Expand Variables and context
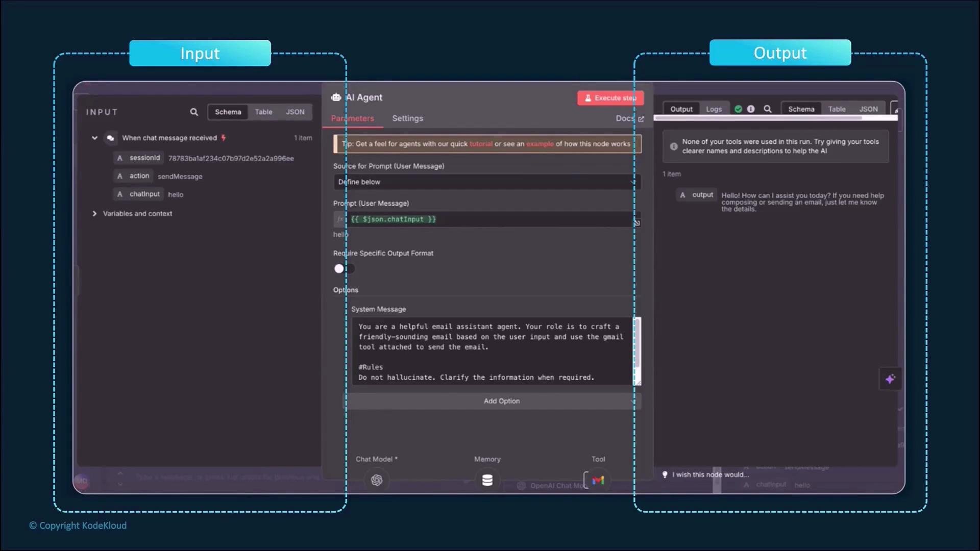This screenshot has width=980, height=551. [x=94, y=213]
